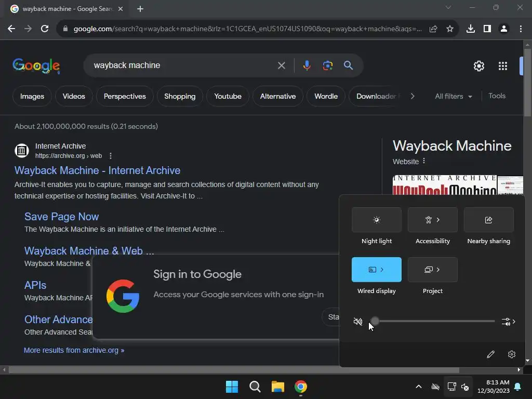
Task: Close the wayback machine tab
Action: click(121, 9)
